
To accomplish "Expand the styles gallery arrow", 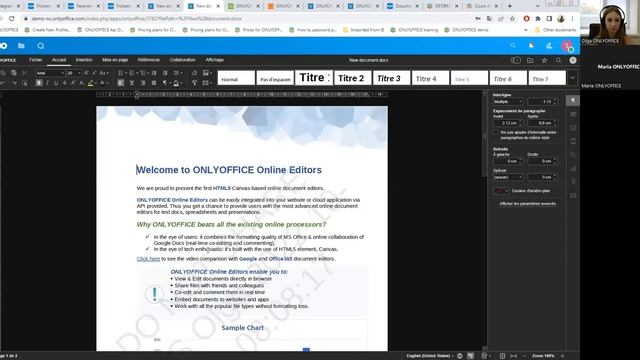I will tap(573, 78).
